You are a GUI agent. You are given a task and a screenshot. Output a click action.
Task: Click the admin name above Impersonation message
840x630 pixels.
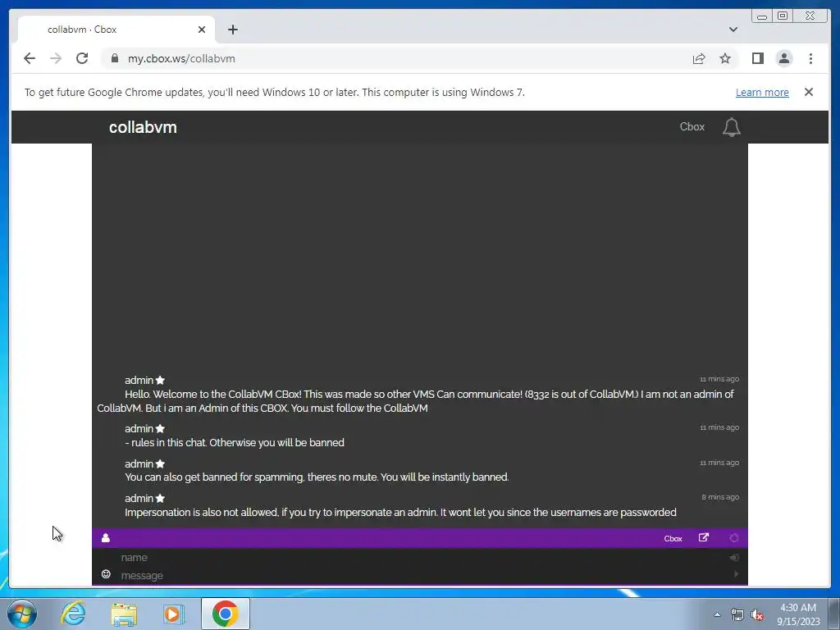[139, 498]
